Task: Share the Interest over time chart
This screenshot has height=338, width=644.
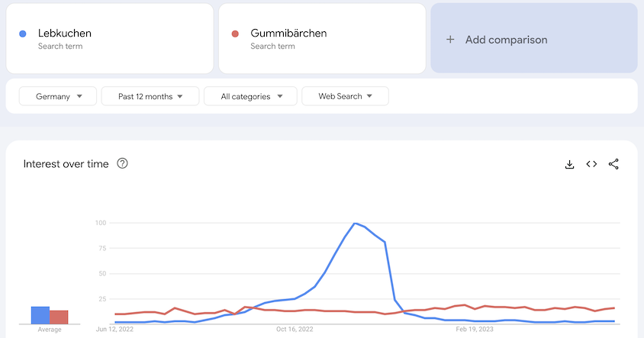Action: [x=613, y=164]
